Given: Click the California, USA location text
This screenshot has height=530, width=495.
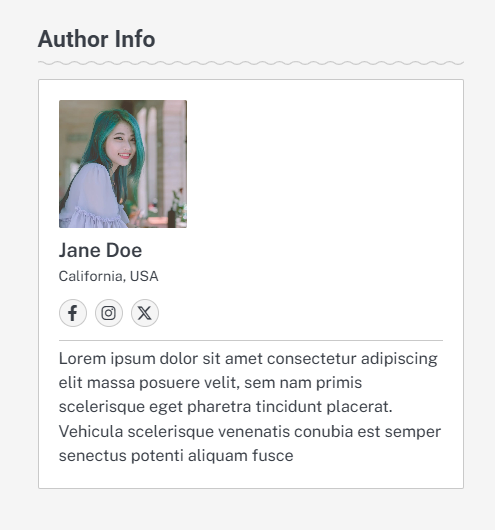Looking at the screenshot, I should (109, 276).
